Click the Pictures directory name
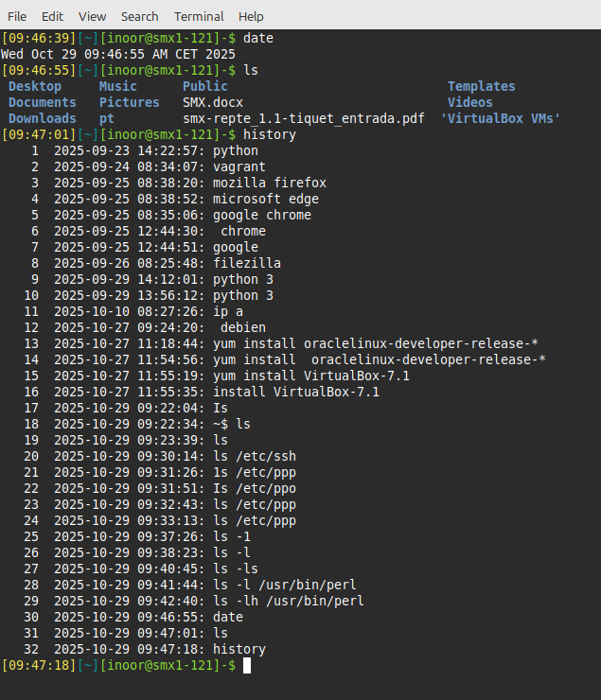Image resolution: width=601 pixels, height=700 pixels. [x=130, y=103]
